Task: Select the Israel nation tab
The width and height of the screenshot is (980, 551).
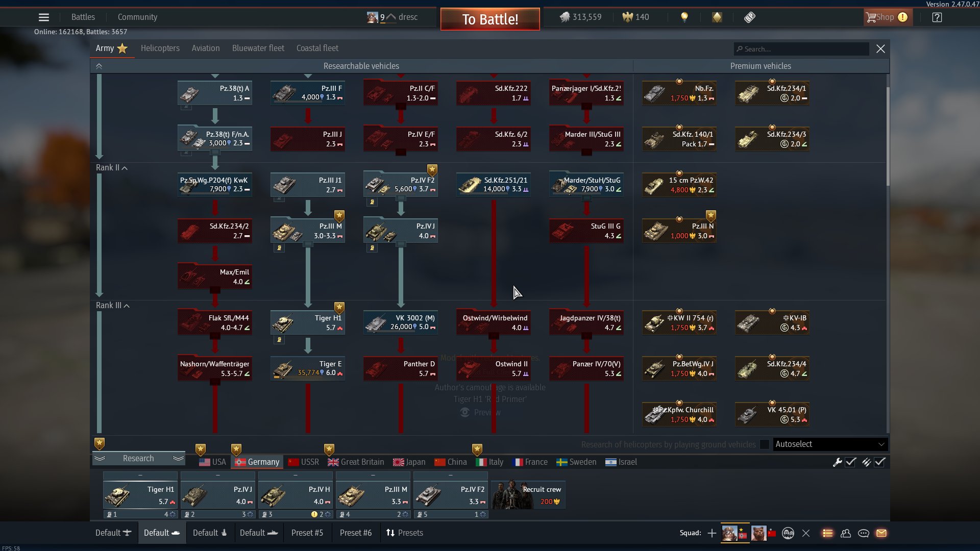Action: click(621, 462)
